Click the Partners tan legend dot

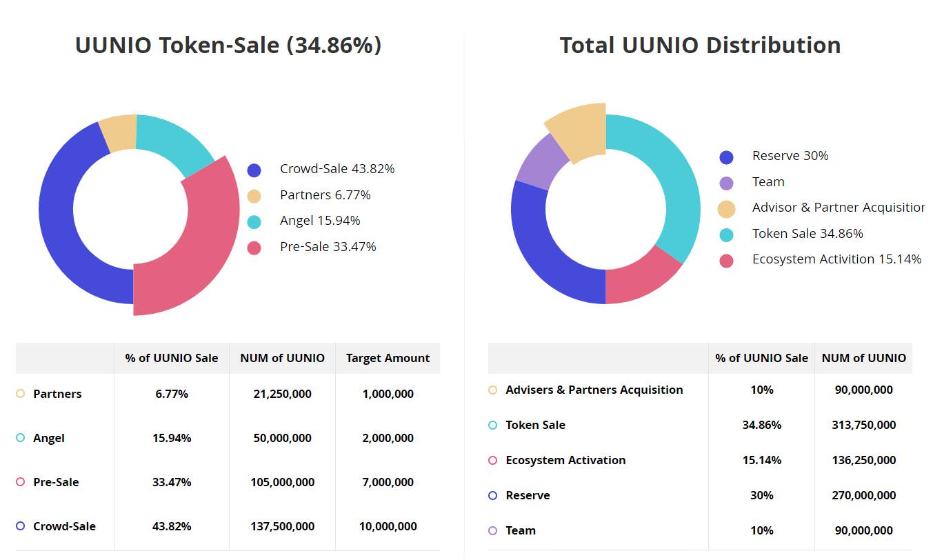(x=254, y=196)
